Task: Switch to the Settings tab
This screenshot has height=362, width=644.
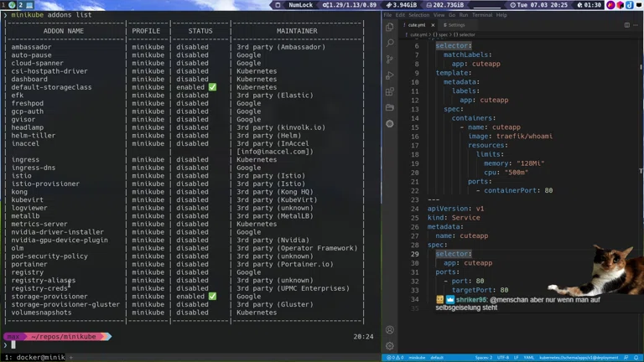Action: pos(455,25)
